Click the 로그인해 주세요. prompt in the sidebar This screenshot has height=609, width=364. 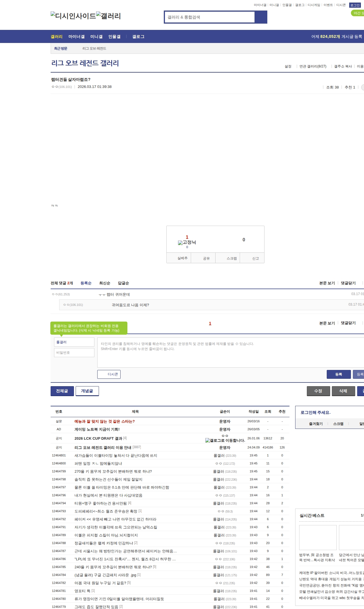click(316, 413)
